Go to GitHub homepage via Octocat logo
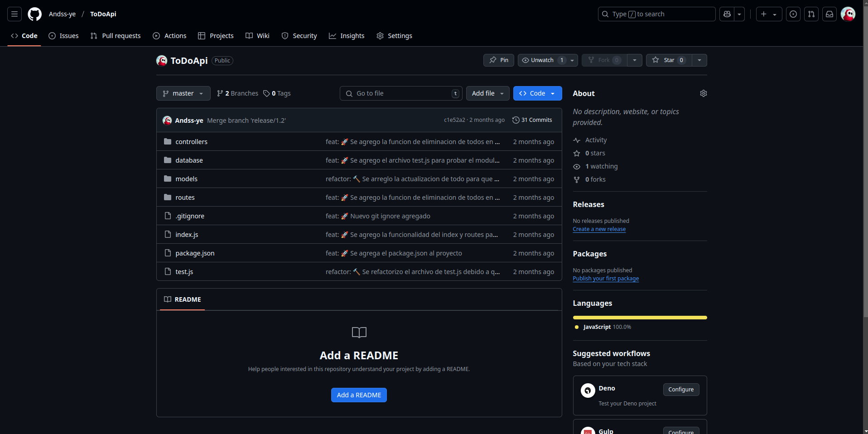This screenshot has height=434, width=868. click(x=35, y=14)
